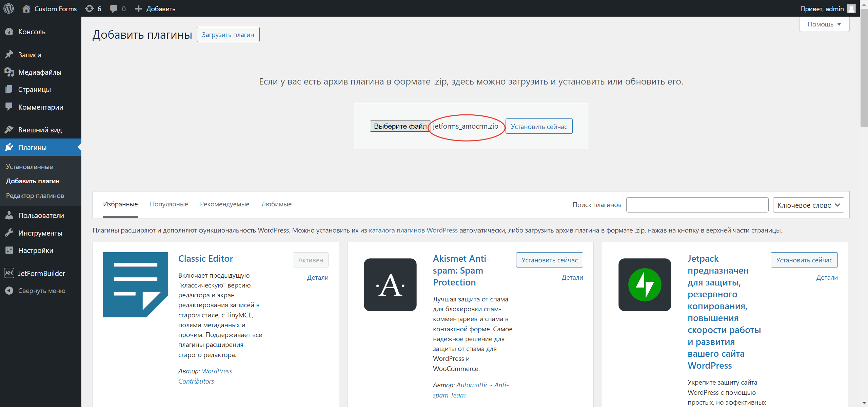Click the Страницы pages icon
The width and height of the screenshot is (868, 407).
click(x=9, y=89)
